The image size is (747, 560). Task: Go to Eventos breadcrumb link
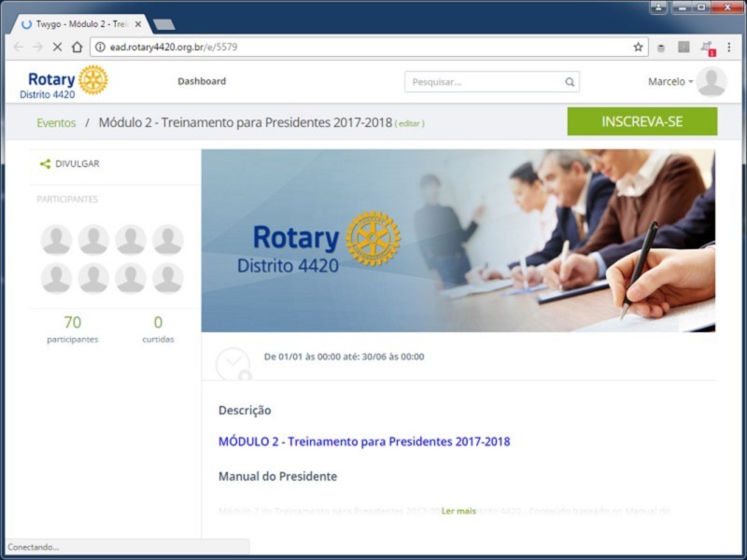[x=56, y=123]
